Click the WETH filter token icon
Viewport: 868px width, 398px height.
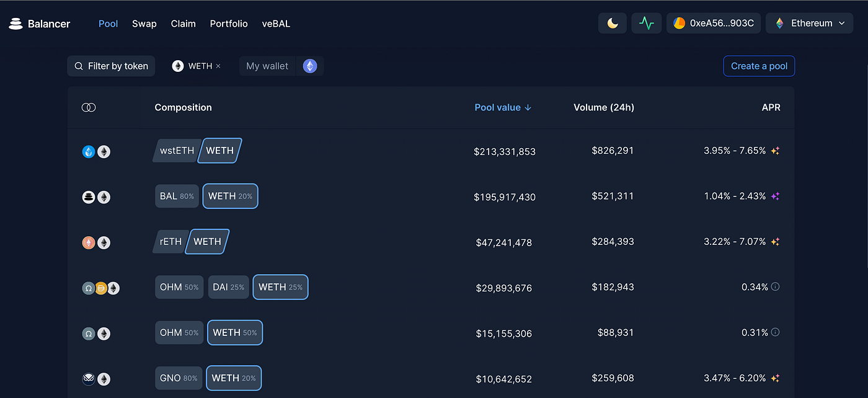click(178, 66)
